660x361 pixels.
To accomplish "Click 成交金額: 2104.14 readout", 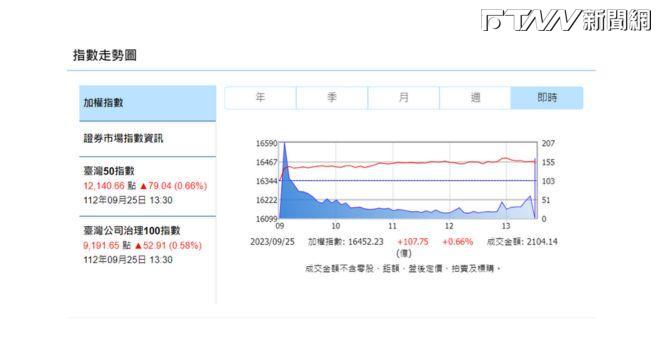I will click(522, 242).
